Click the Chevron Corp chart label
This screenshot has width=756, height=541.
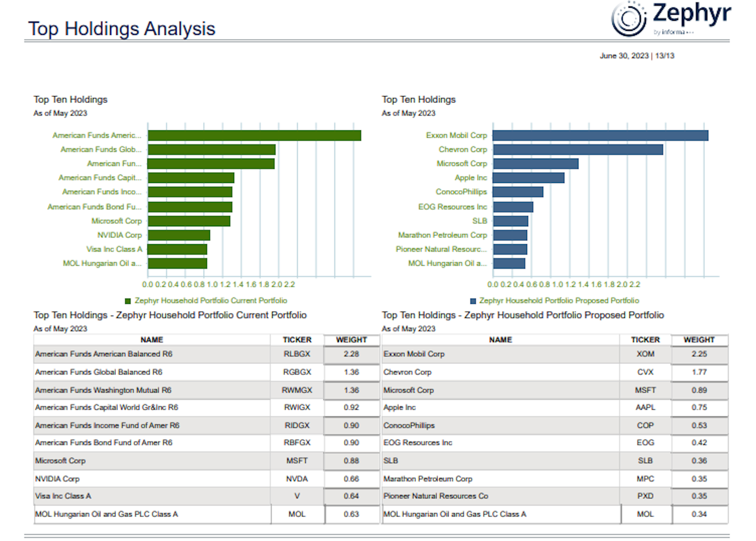(x=462, y=149)
